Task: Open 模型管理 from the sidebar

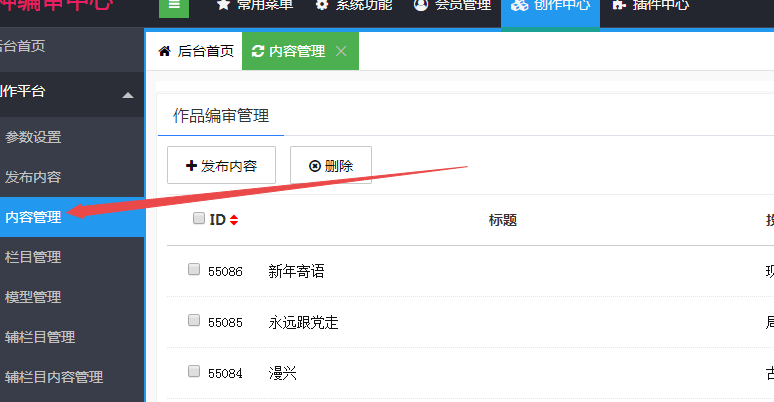Action: point(33,297)
